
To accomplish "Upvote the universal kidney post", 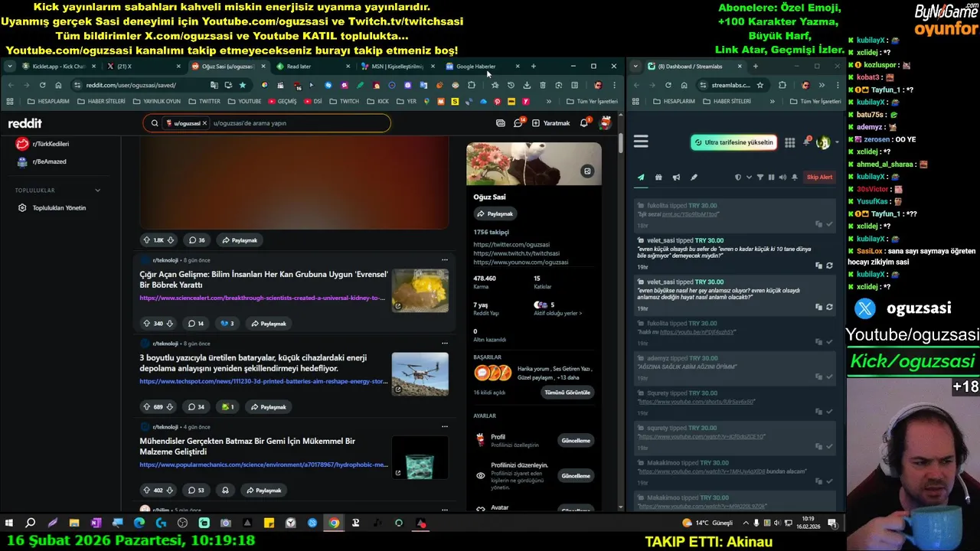I will 146,323.
